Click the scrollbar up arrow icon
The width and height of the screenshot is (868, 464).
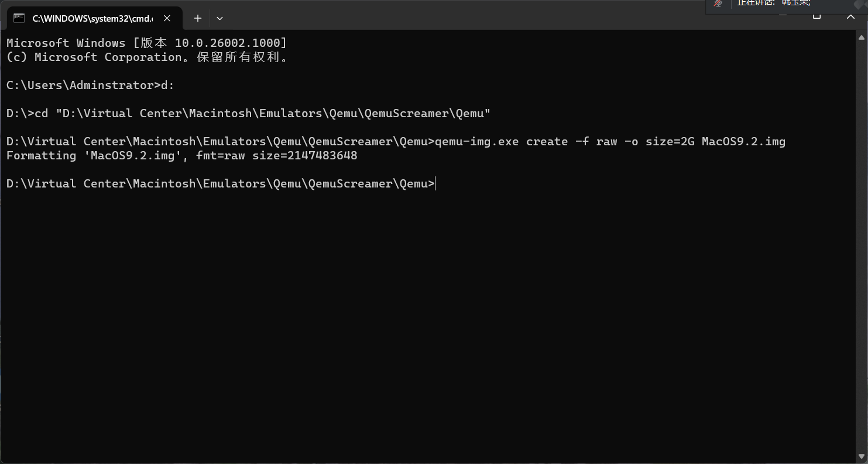click(x=862, y=37)
